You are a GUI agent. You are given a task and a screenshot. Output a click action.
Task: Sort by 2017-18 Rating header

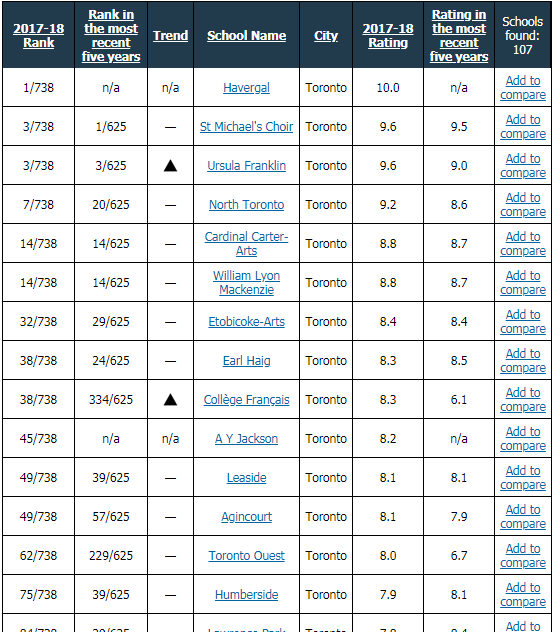388,35
